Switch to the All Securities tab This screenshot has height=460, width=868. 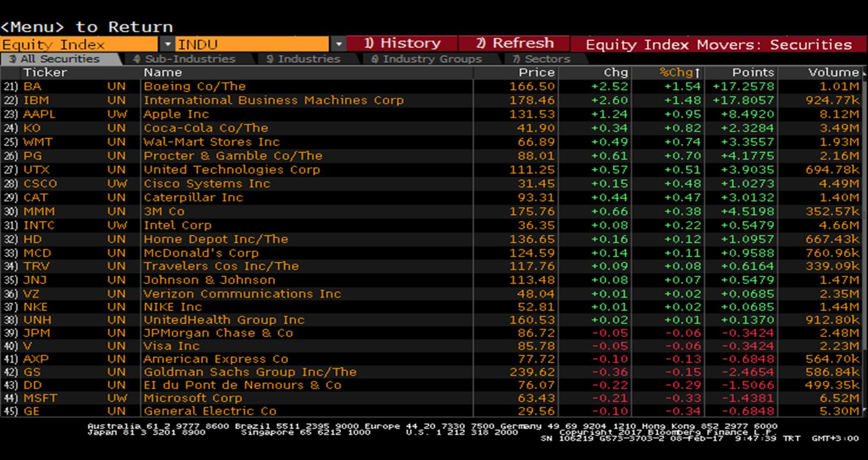60,59
